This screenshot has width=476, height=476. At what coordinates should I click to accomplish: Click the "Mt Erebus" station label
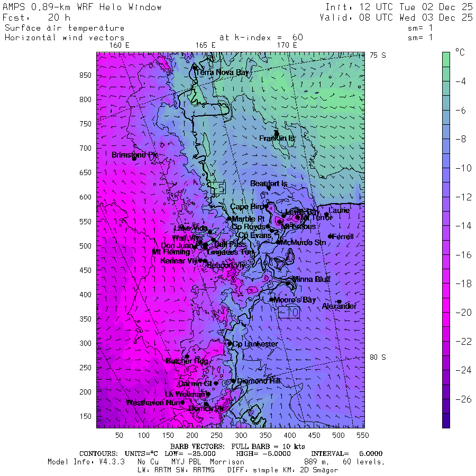click(299, 227)
